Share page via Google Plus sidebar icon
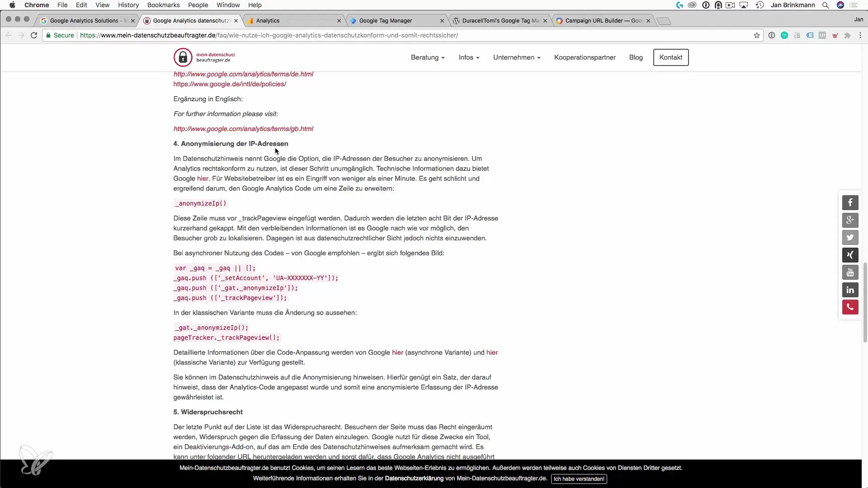 click(850, 220)
